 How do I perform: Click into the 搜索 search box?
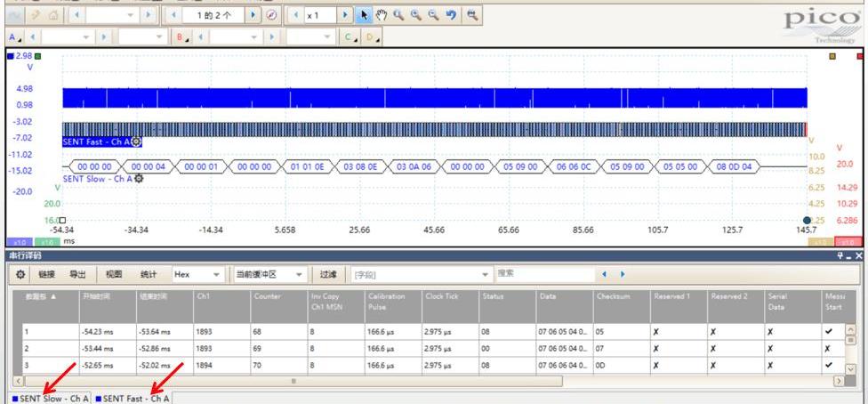(544, 274)
